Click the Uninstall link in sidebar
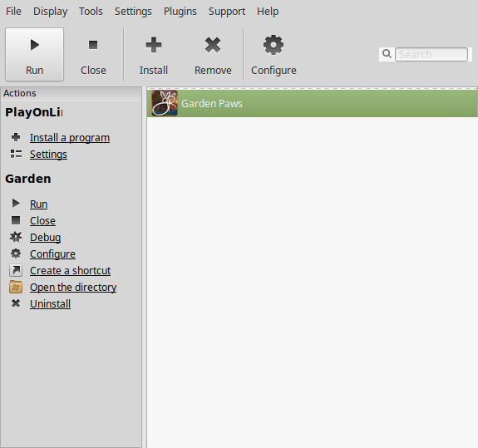Image resolution: width=478 pixels, height=448 pixels. (x=51, y=304)
